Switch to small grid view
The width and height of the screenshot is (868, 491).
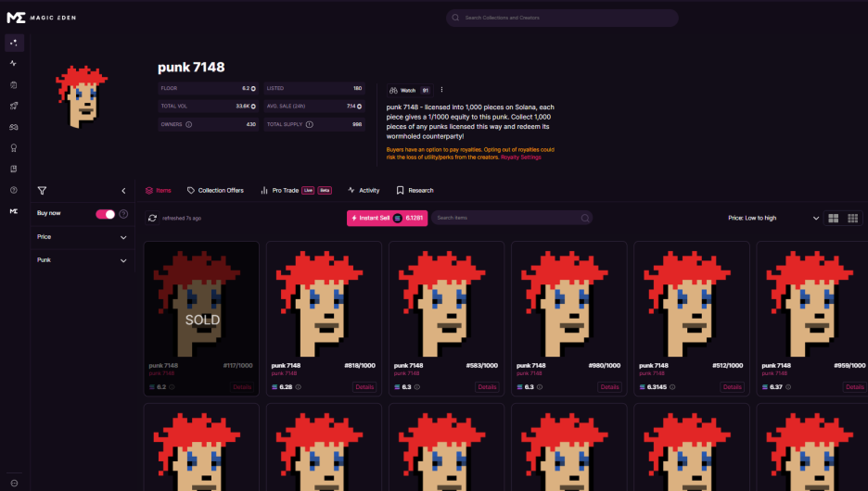852,219
